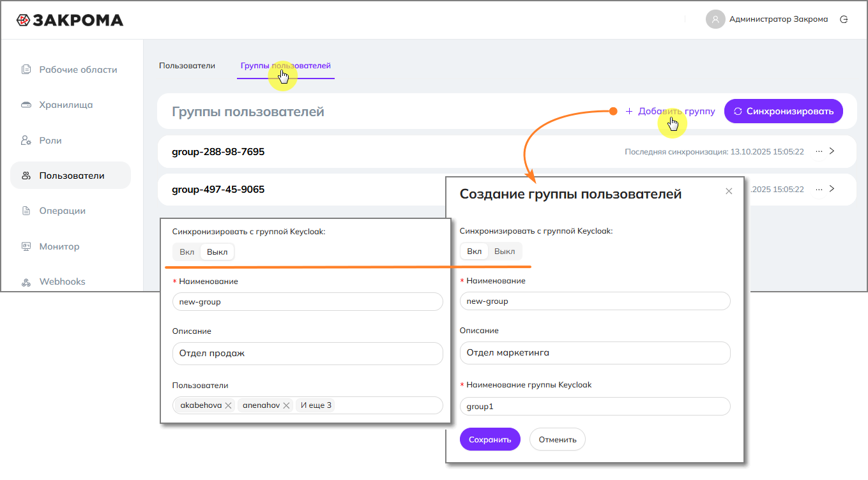Screen dimensions: 868x480
Task: Click the Закрома logo icon
Action: (23, 20)
